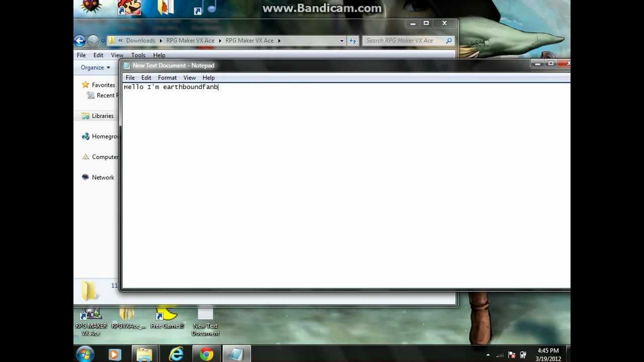
Task: Click the last RPG Maker VX Ace breadcrumb
Action: point(250,41)
